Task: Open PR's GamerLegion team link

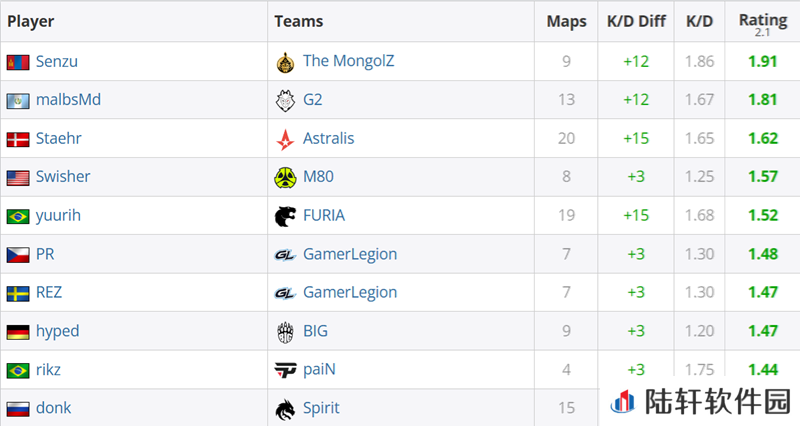Action: pos(350,254)
